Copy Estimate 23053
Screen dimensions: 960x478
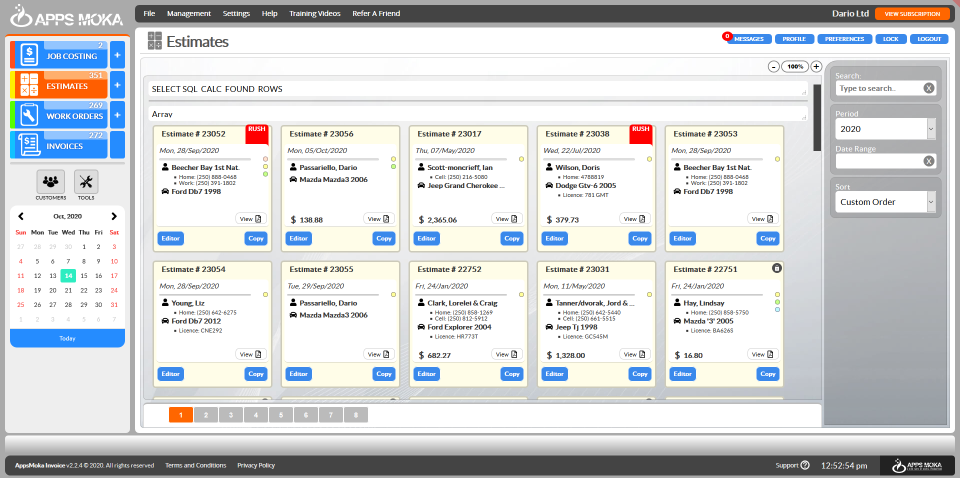768,239
